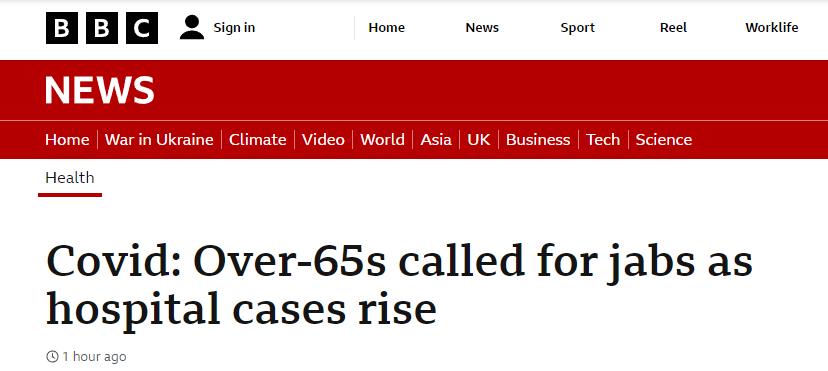Click the clock icon beside timestamp
Viewport: 828px width, 371px height.
tap(52, 356)
